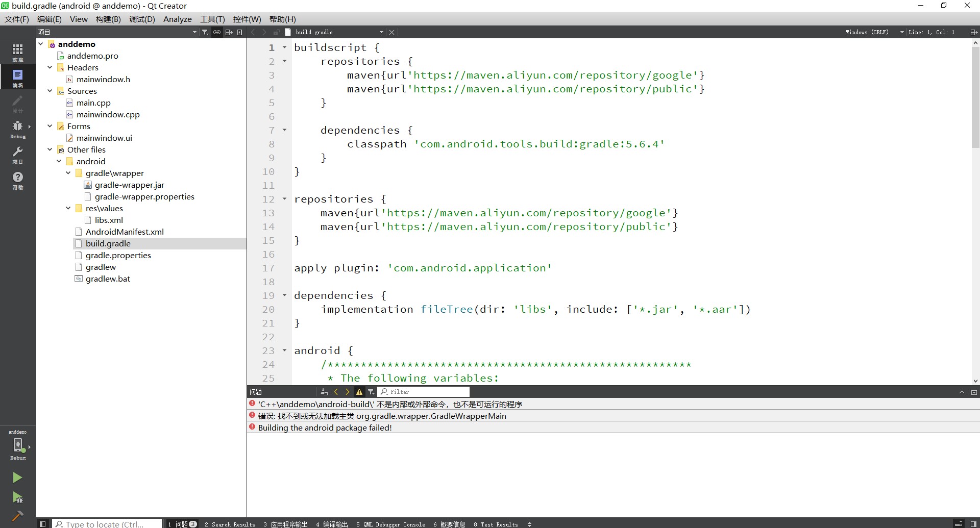Run the project with green play button

point(17,477)
